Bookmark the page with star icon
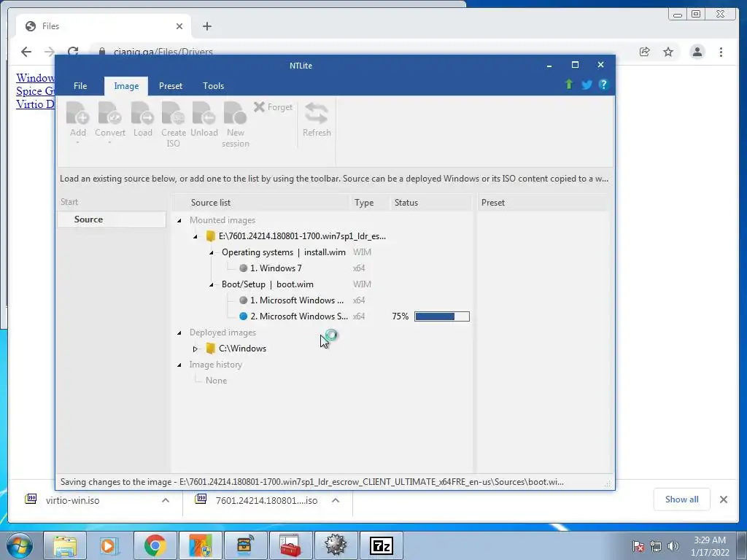 coord(668,52)
